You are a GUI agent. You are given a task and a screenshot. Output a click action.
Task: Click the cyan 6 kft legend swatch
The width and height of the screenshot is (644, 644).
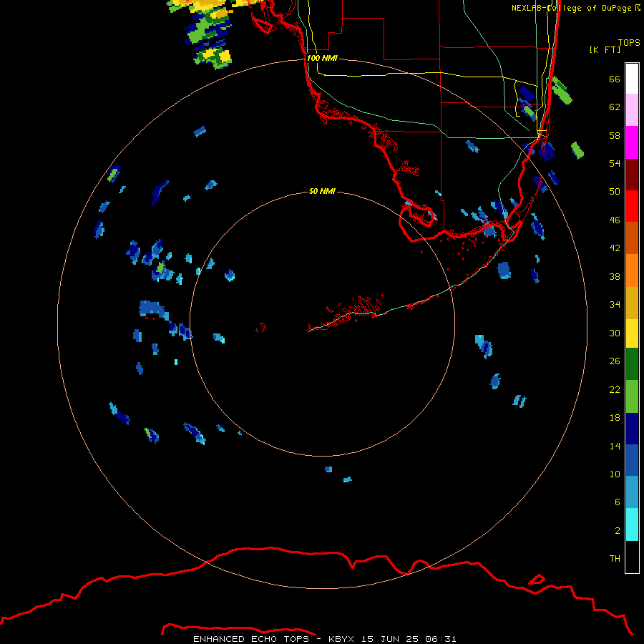click(x=632, y=525)
